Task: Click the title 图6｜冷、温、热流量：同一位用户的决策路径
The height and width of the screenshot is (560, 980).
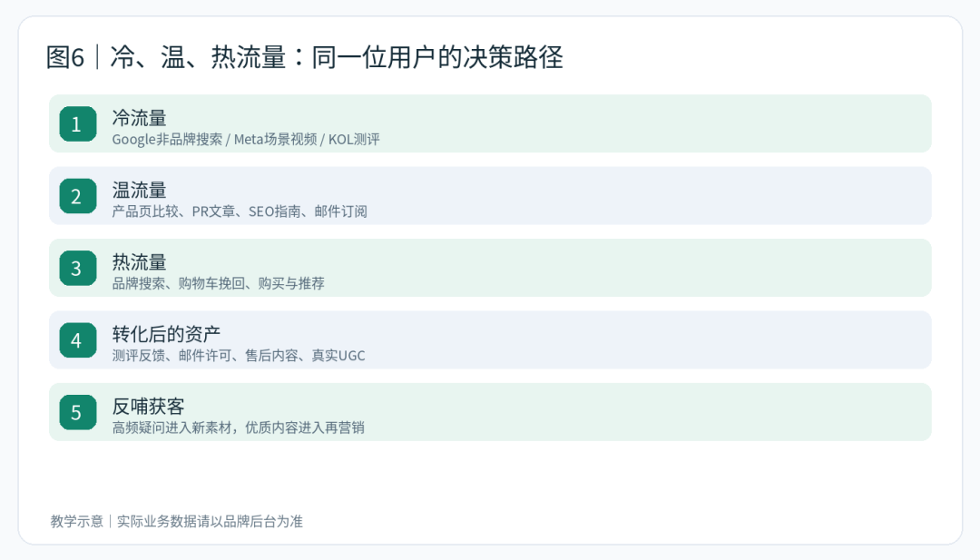Action: coord(304,57)
